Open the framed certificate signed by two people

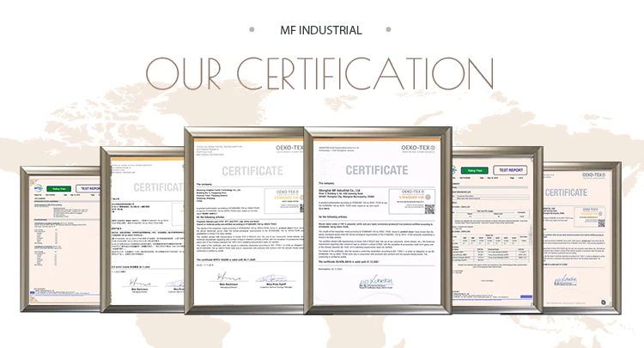click(x=245, y=221)
